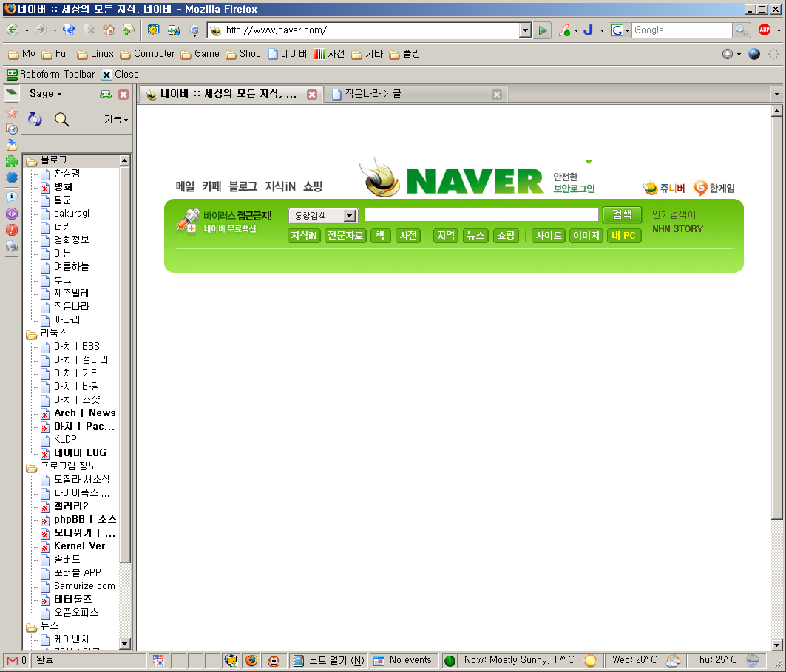Open the Adblock Plus dropdown arrow
This screenshot has height=672, width=786.
pos(779,30)
